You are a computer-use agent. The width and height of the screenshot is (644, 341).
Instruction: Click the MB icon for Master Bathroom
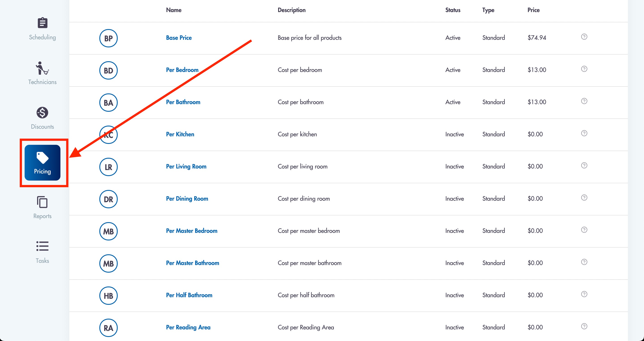pyautogui.click(x=108, y=264)
